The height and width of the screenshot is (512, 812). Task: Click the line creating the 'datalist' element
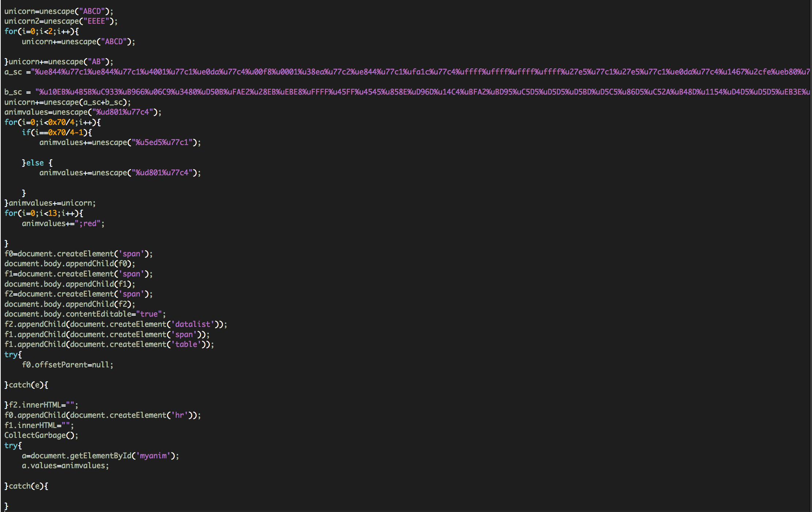(116, 324)
